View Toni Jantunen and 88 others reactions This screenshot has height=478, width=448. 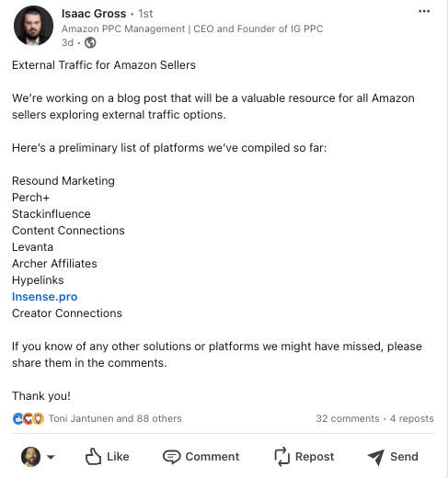(115, 418)
